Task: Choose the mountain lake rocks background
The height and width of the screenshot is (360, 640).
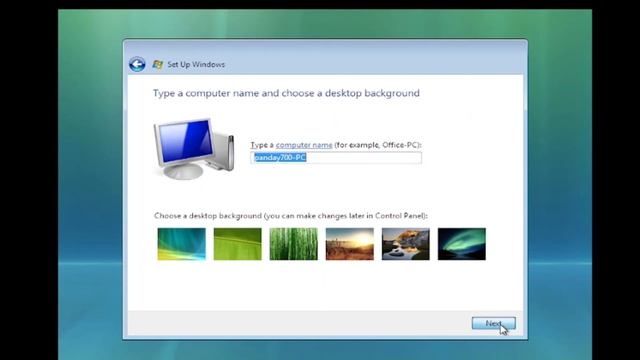Action: tap(406, 244)
